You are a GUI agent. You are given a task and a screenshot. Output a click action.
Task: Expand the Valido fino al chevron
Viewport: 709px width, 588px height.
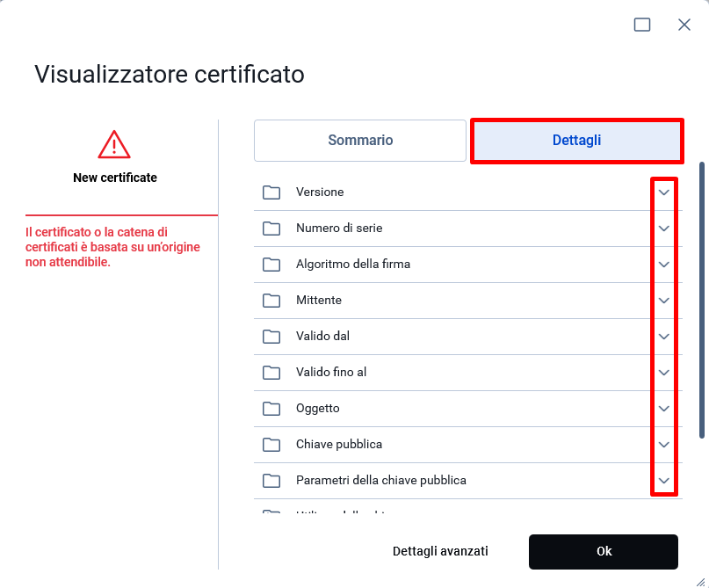click(x=664, y=373)
